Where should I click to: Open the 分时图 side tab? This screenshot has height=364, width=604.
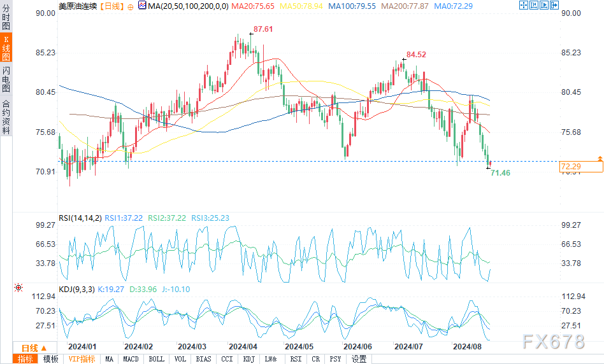click(x=6, y=17)
